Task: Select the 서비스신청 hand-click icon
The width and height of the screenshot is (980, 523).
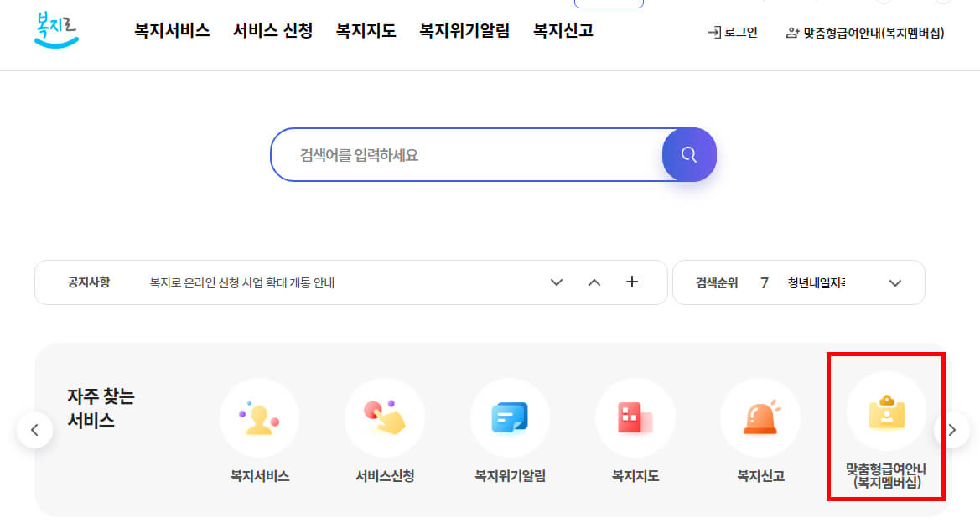Action: click(384, 417)
